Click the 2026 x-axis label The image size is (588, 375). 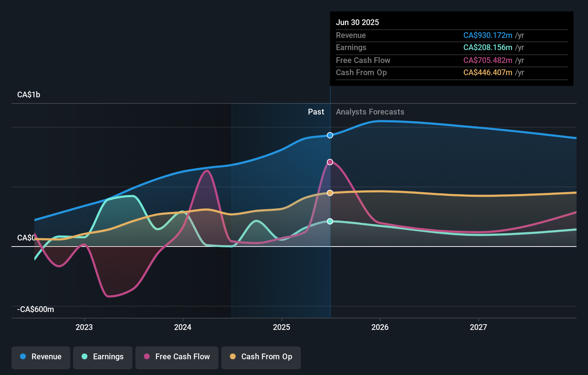tap(380, 327)
